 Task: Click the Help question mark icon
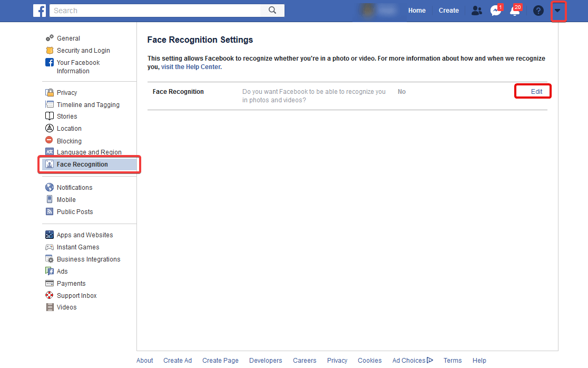pos(538,10)
